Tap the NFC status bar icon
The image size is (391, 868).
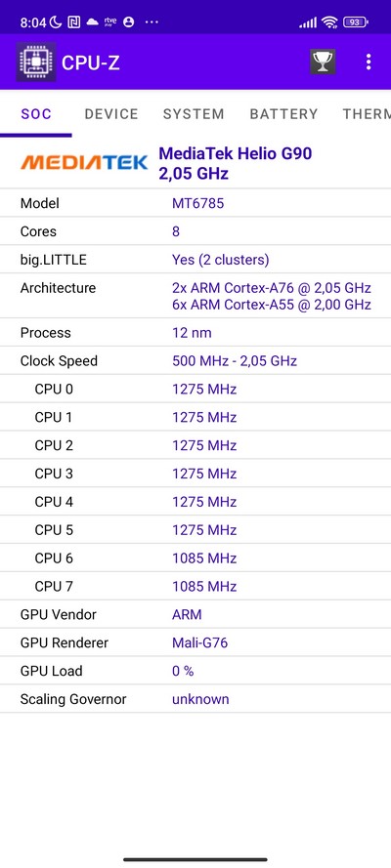[x=73, y=22]
